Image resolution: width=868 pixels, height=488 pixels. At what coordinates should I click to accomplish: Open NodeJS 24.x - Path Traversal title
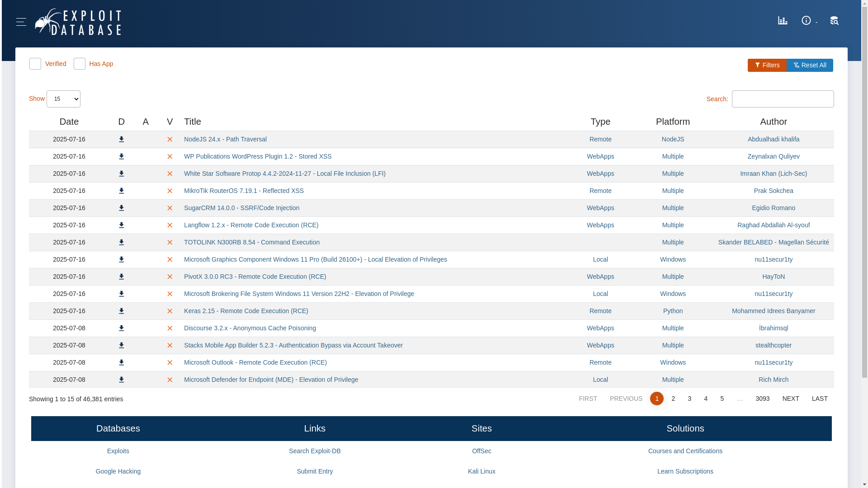coord(225,139)
